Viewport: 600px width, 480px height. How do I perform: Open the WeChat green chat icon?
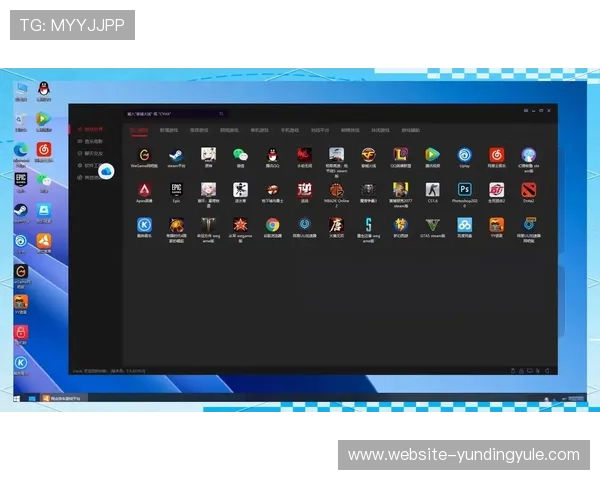point(240,156)
